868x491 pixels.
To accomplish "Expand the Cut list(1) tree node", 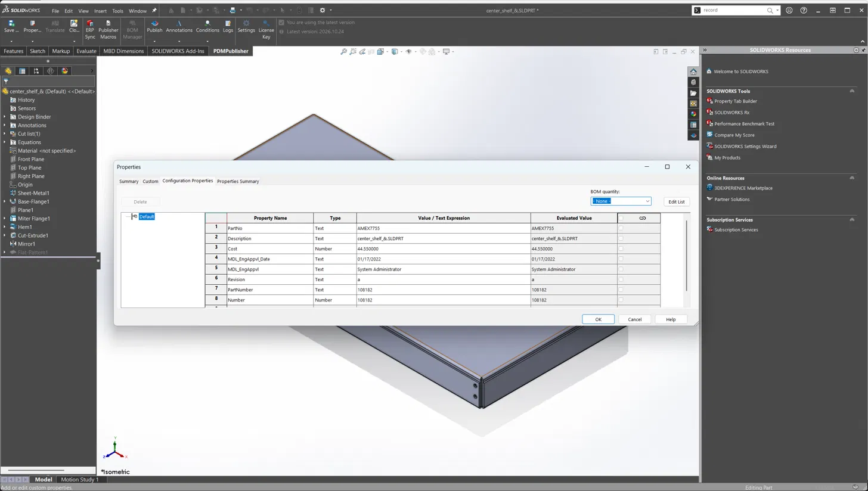I will point(5,134).
